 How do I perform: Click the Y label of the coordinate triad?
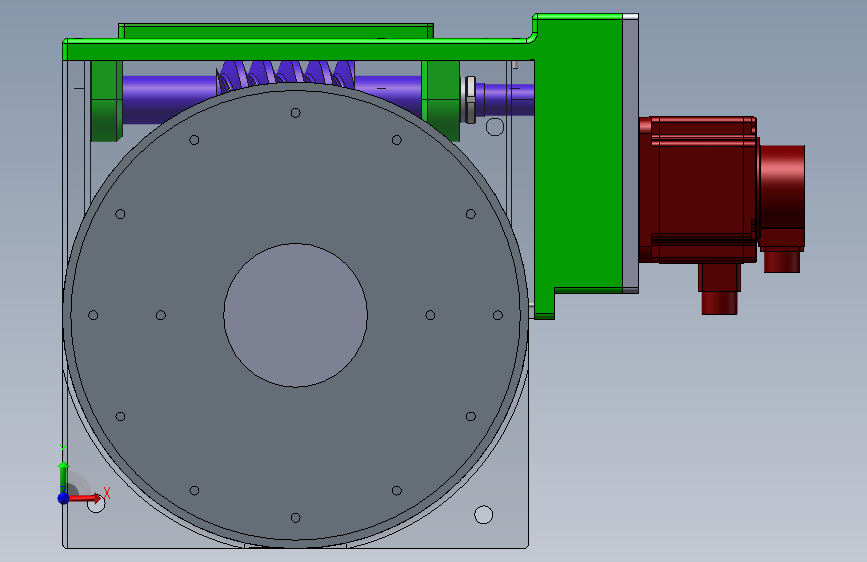tap(63, 449)
